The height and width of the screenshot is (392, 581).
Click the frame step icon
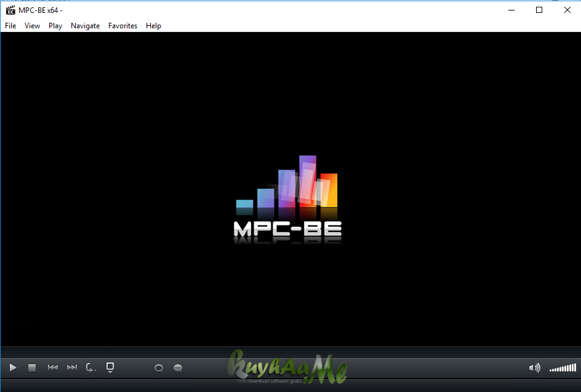[91, 367]
